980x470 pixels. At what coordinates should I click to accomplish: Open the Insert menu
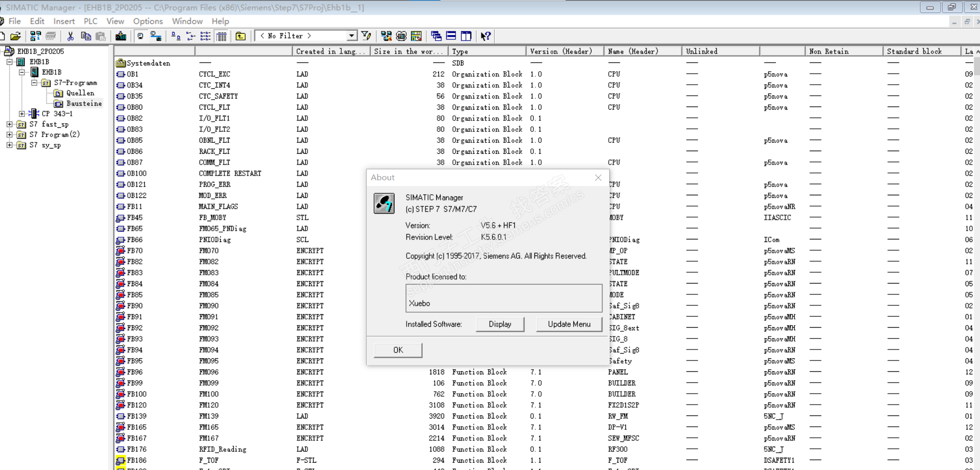click(64, 21)
